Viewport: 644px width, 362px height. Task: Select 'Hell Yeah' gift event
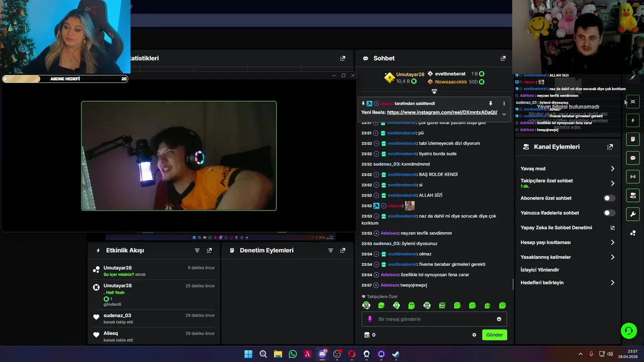(153, 295)
